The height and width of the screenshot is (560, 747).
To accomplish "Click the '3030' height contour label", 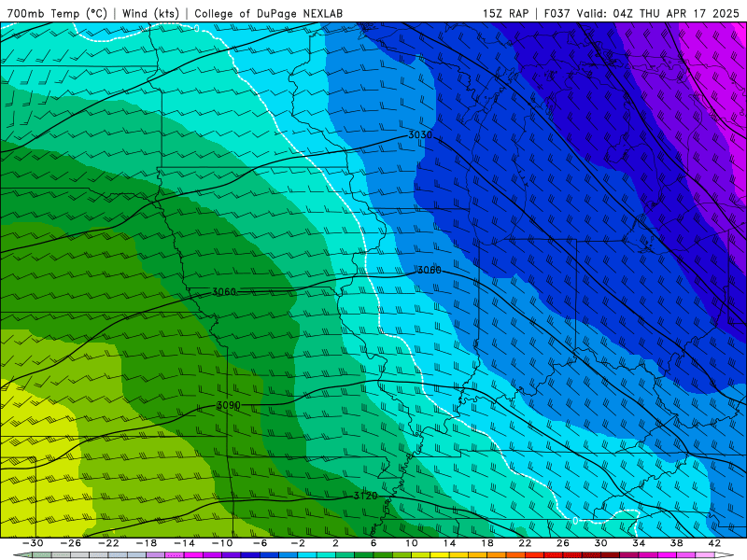I will tap(420, 135).
